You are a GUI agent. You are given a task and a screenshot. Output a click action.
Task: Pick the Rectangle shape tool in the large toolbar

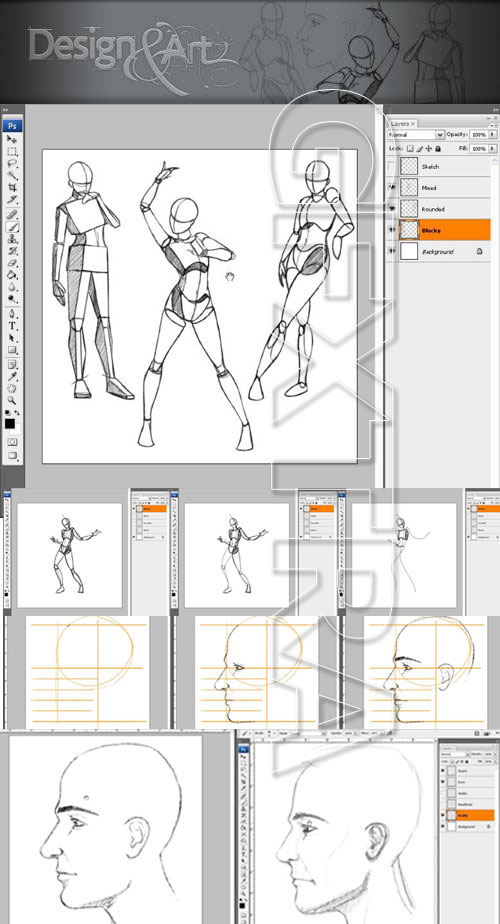click(12, 350)
